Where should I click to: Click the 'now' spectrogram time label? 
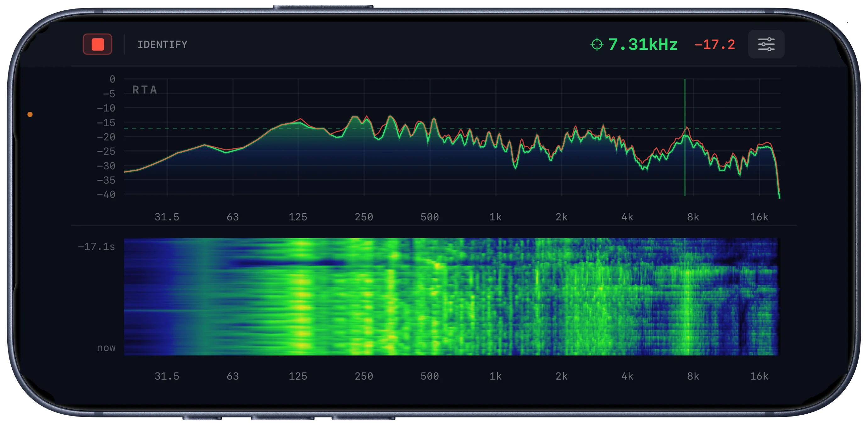click(106, 348)
